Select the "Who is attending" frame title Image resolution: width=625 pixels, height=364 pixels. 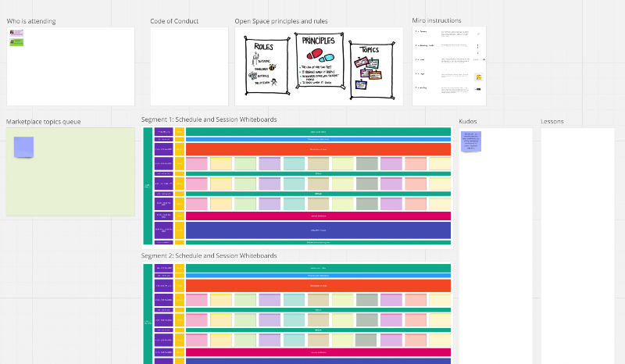[x=31, y=21]
